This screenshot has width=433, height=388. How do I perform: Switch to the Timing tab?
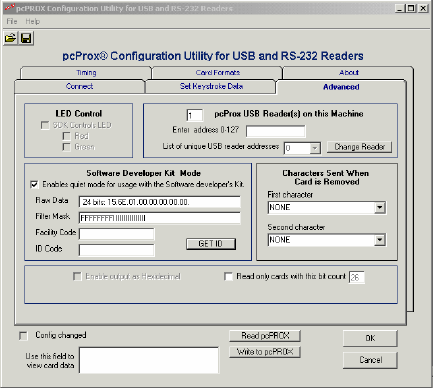coord(86,72)
